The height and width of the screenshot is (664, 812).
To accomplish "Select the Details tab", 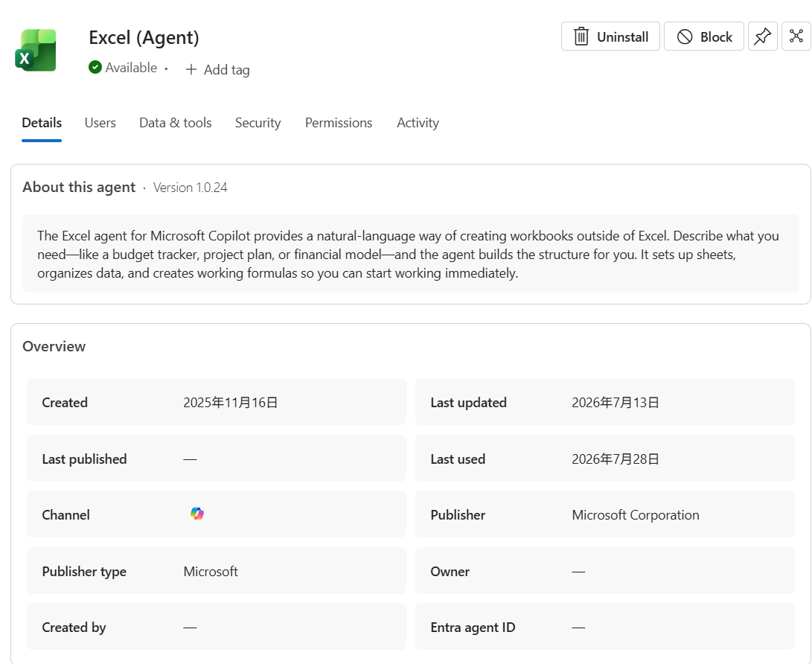I will 42,123.
